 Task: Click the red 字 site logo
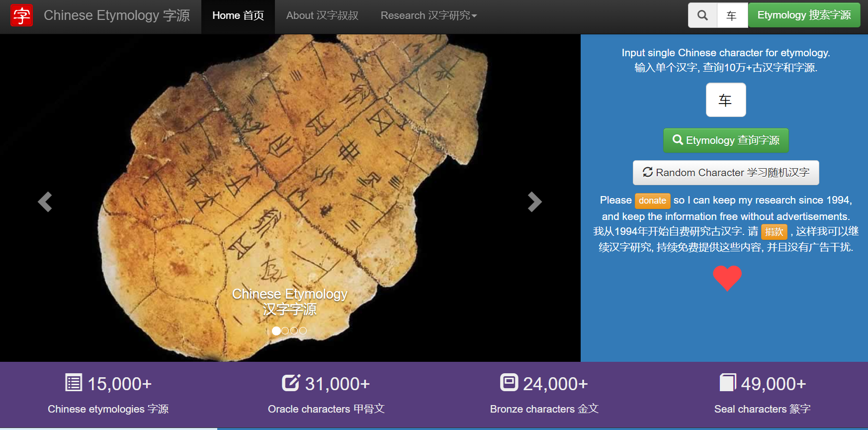click(x=21, y=15)
